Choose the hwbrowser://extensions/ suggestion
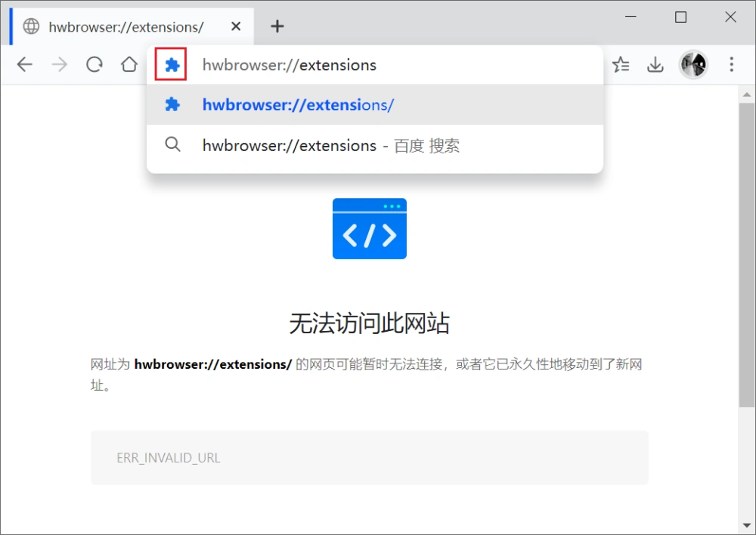This screenshot has height=535, width=756. [x=375, y=104]
